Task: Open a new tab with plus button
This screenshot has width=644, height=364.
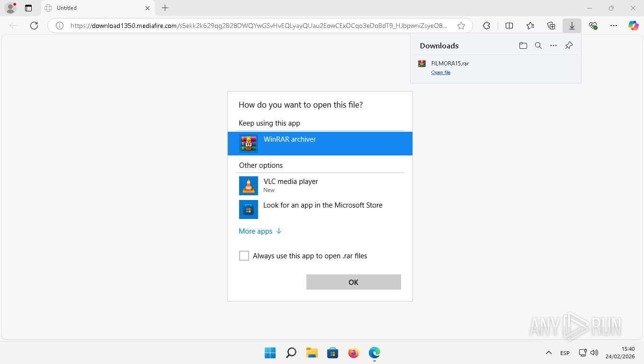Action: 165,8
